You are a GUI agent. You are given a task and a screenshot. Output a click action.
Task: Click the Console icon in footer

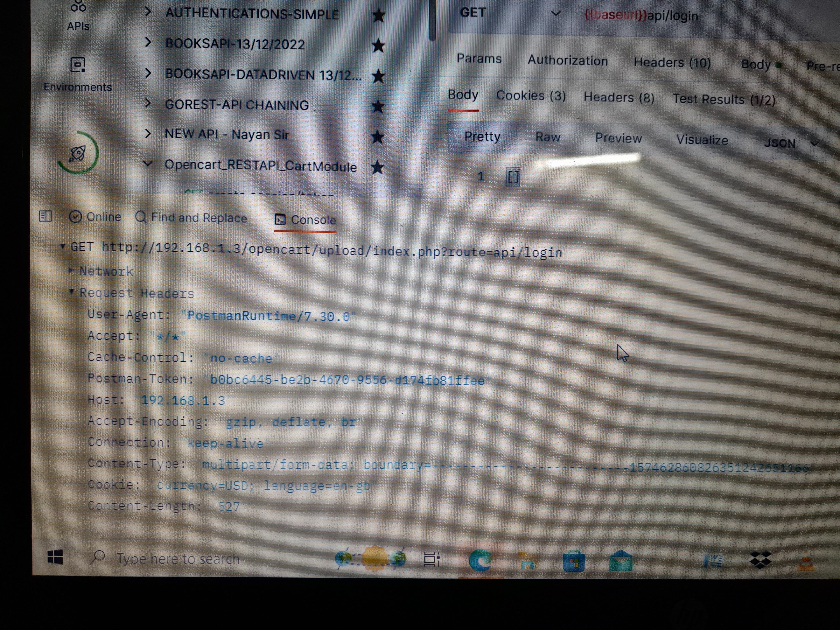pyautogui.click(x=280, y=219)
